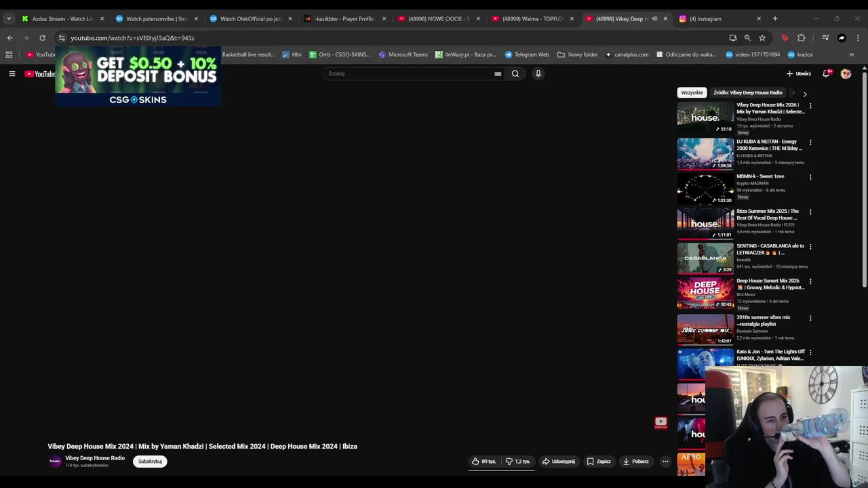The image size is (868, 488).
Task: Open options for DJ KUBA & NEITAN video
Action: click(x=810, y=142)
